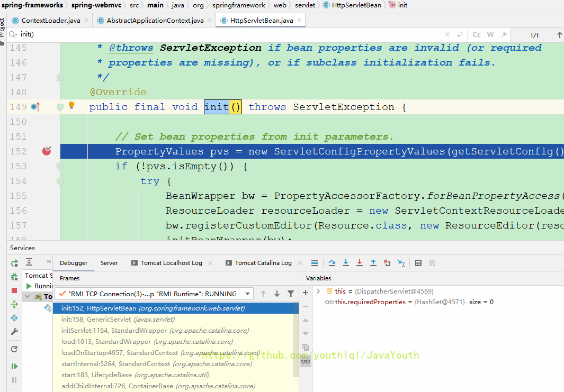Click the Run to Cursor icon
Screen dimensions: 564x392
tap(401, 263)
